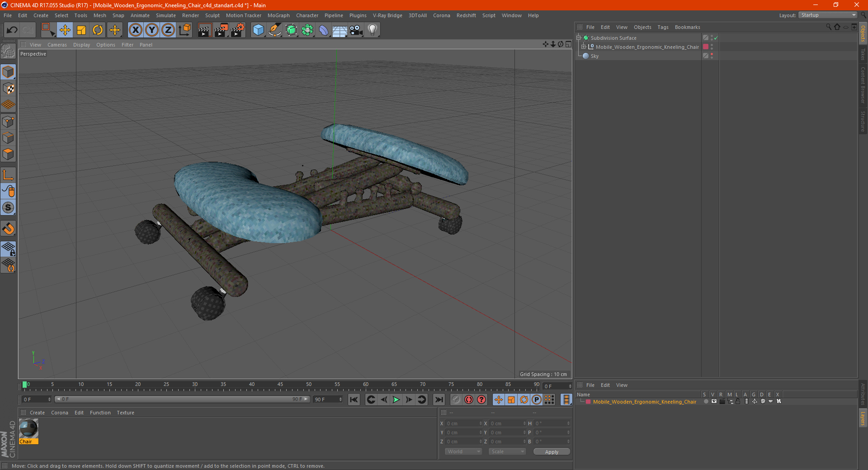The image size is (868, 470).
Task: Enable the Axis tool
Action: click(x=8, y=175)
